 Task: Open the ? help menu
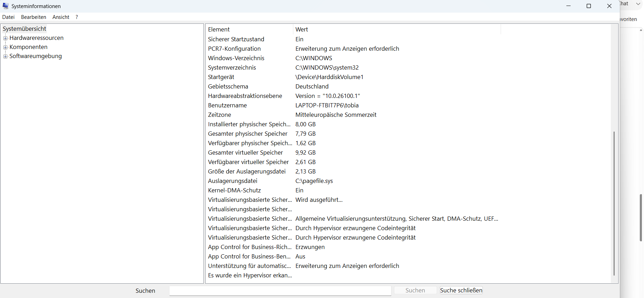[77, 17]
